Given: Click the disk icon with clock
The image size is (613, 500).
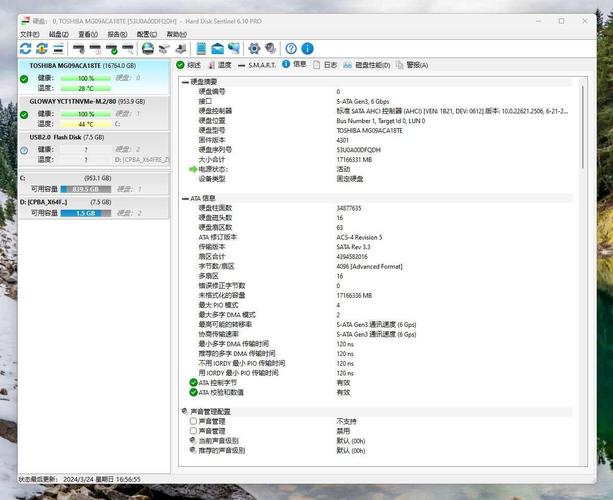Looking at the screenshot, I should coord(95,49).
